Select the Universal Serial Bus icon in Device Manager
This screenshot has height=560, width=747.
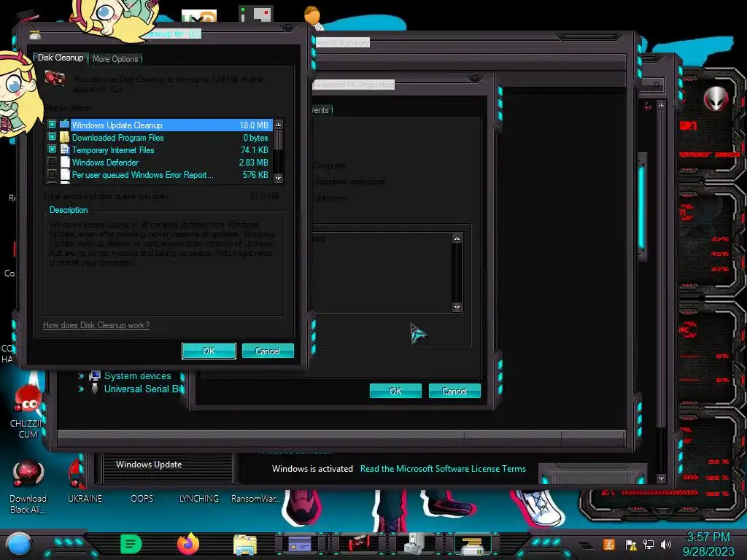[x=95, y=389]
